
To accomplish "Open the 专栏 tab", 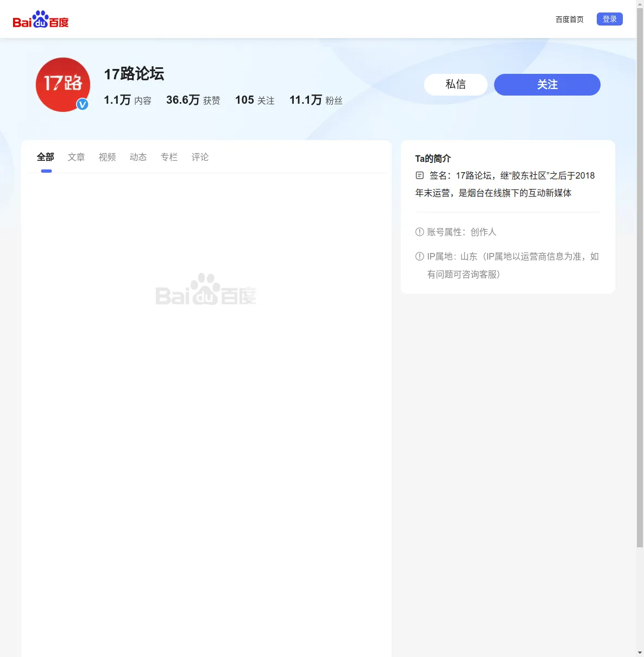I will click(169, 157).
